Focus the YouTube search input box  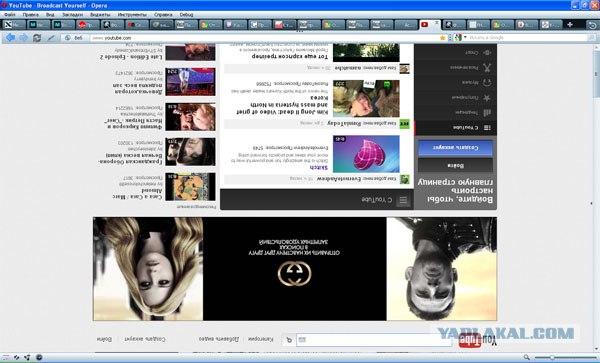(373, 340)
